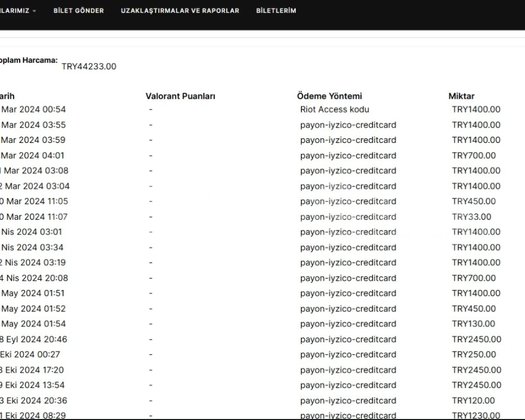Select the Mar 2024 03:59 date cell
The height and width of the screenshot is (420, 525).
33,140
